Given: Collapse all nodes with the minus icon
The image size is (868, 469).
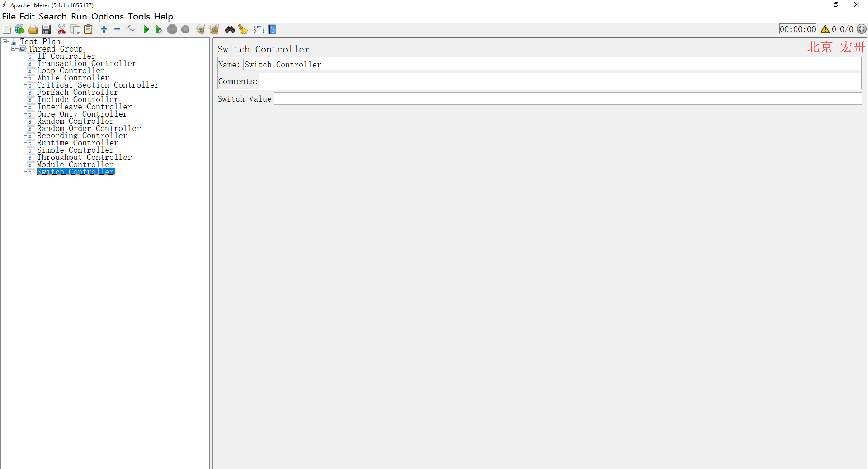Looking at the screenshot, I should coord(117,29).
